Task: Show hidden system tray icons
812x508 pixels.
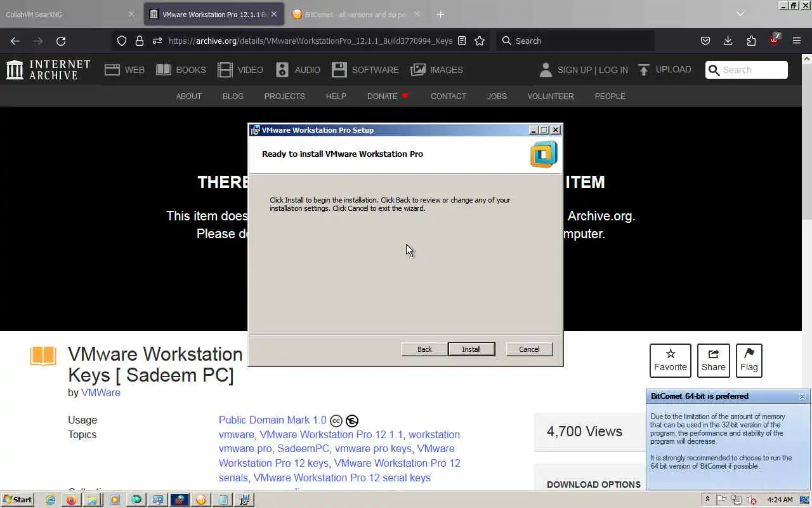Action: point(707,500)
